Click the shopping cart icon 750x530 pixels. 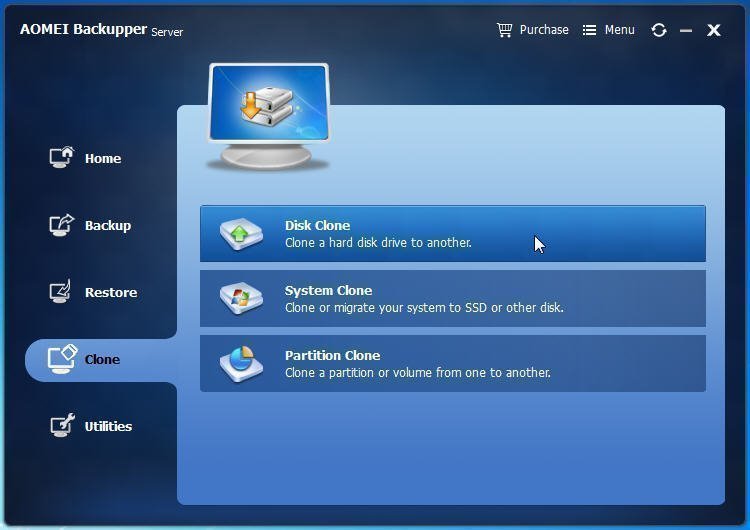504,30
